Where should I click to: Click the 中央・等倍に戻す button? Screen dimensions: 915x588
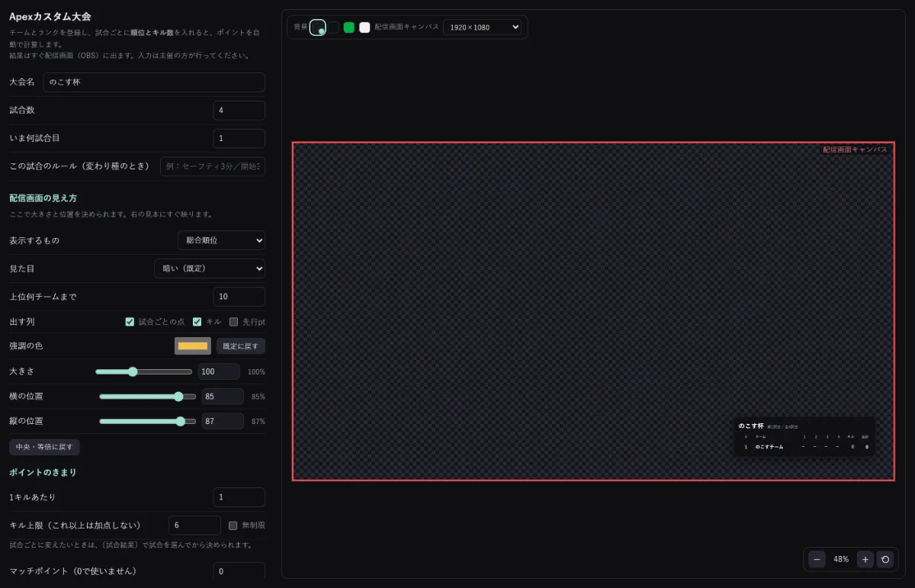[x=44, y=446]
